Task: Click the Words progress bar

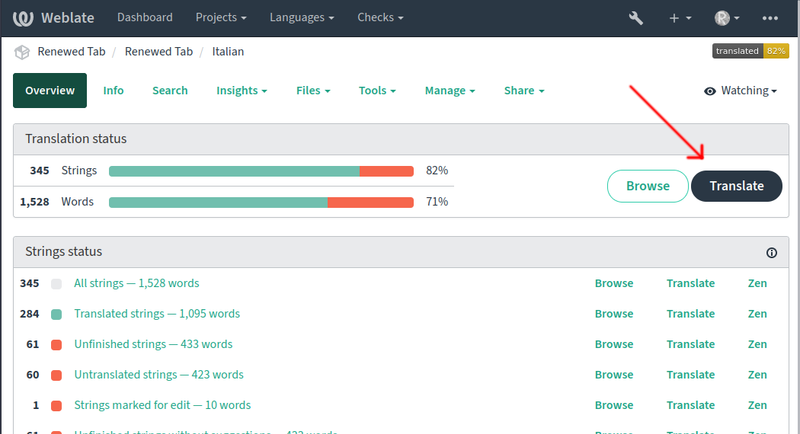Action: (x=261, y=202)
